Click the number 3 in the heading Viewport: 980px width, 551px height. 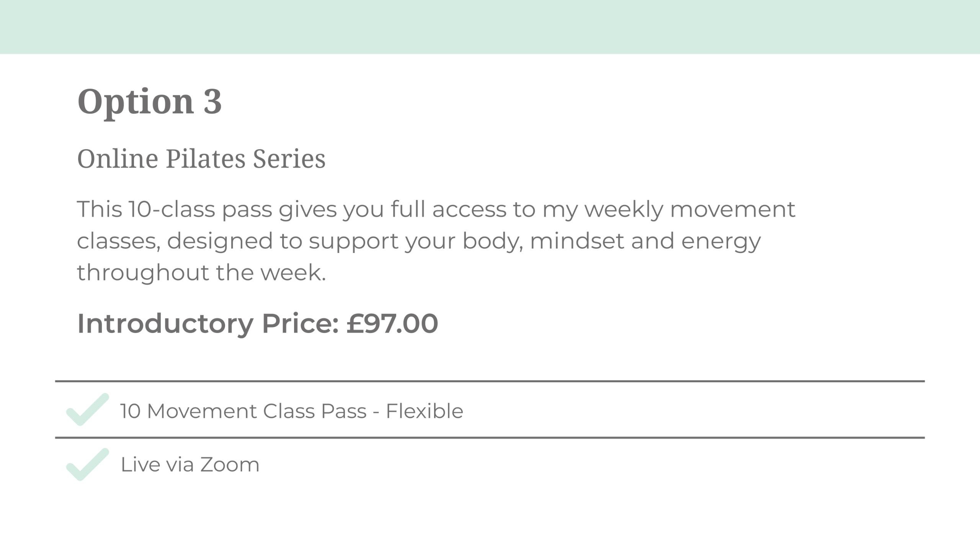click(212, 101)
